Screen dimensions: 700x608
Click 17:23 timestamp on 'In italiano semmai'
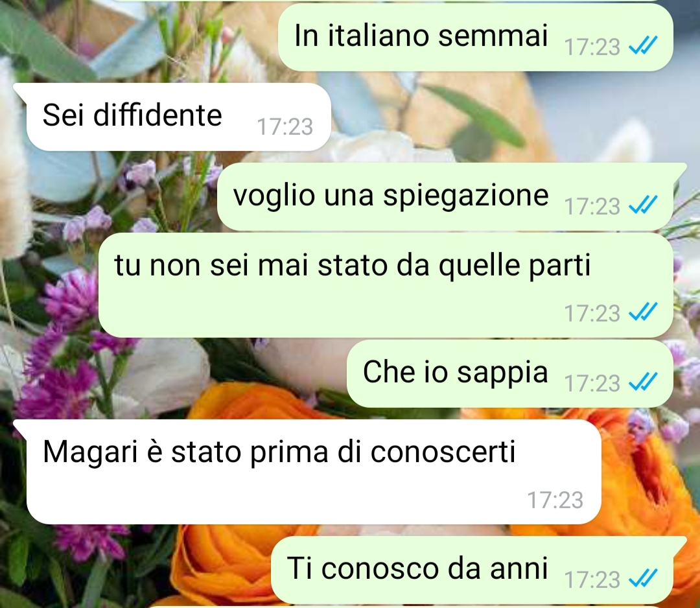click(592, 47)
